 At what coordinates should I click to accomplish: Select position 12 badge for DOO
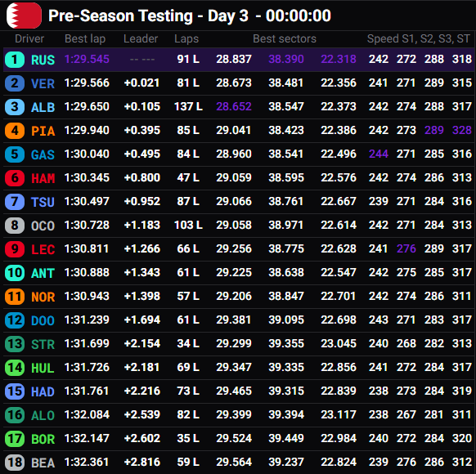click(15, 320)
